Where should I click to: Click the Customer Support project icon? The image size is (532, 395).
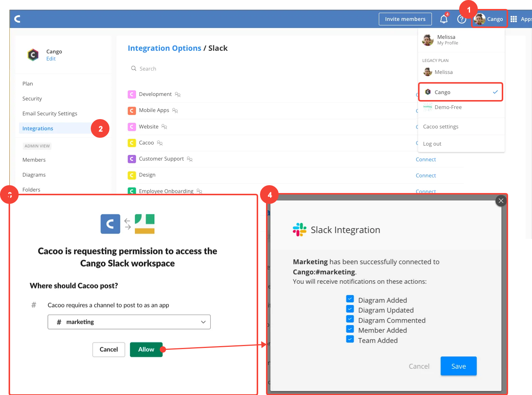(x=132, y=159)
